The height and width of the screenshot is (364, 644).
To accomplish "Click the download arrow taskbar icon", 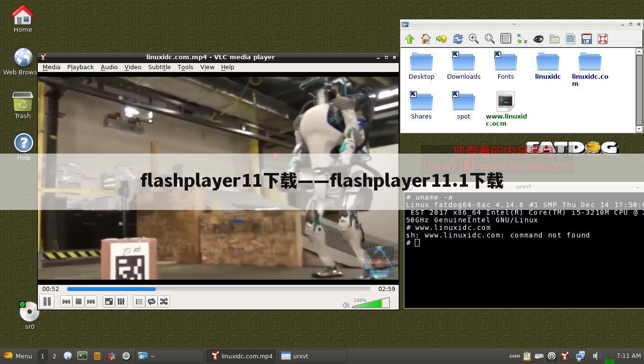I will [x=126, y=356].
